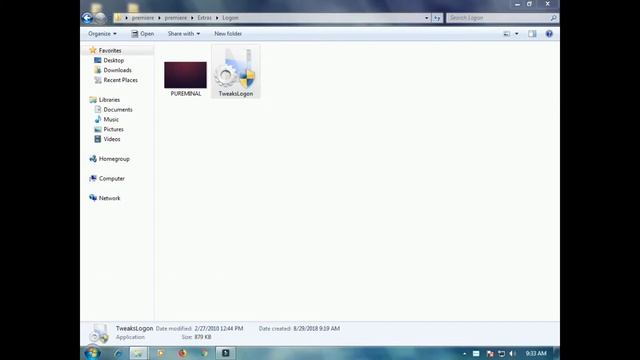640x360 pixels.
Task: Select Libraries in navigation pane
Action: click(109, 100)
